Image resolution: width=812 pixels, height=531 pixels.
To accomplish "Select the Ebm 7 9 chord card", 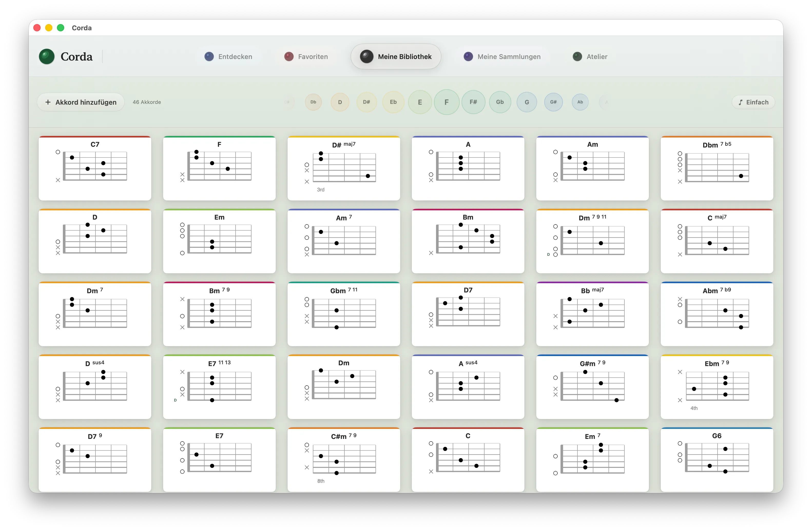I will click(x=717, y=387).
